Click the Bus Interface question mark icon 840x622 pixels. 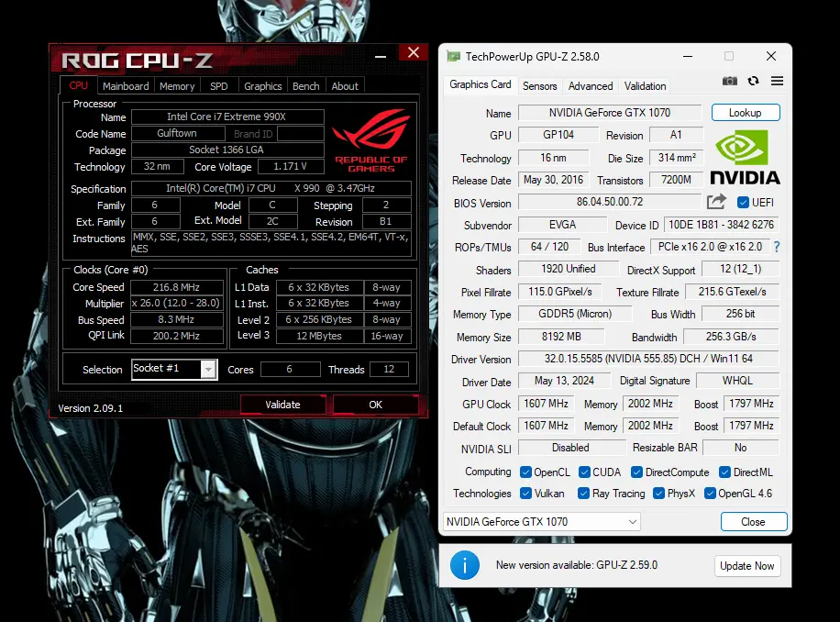pos(776,247)
